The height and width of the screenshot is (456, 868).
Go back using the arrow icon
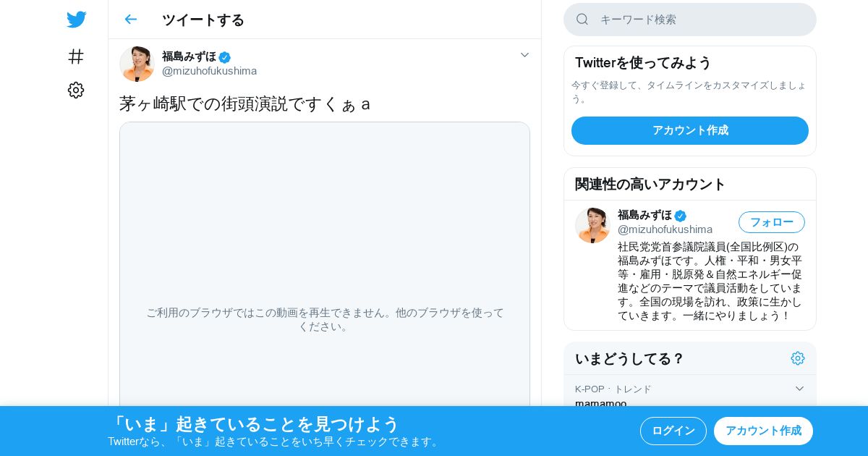coord(130,20)
